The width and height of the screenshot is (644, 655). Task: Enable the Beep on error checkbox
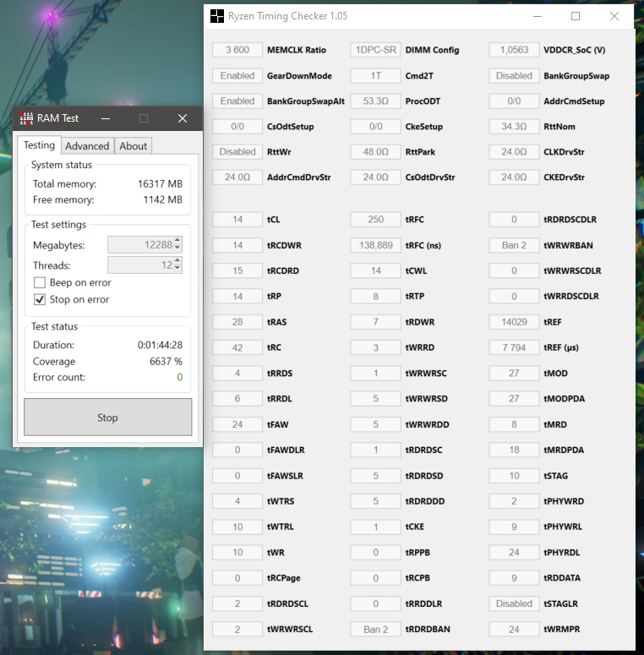click(x=40, y=283)
